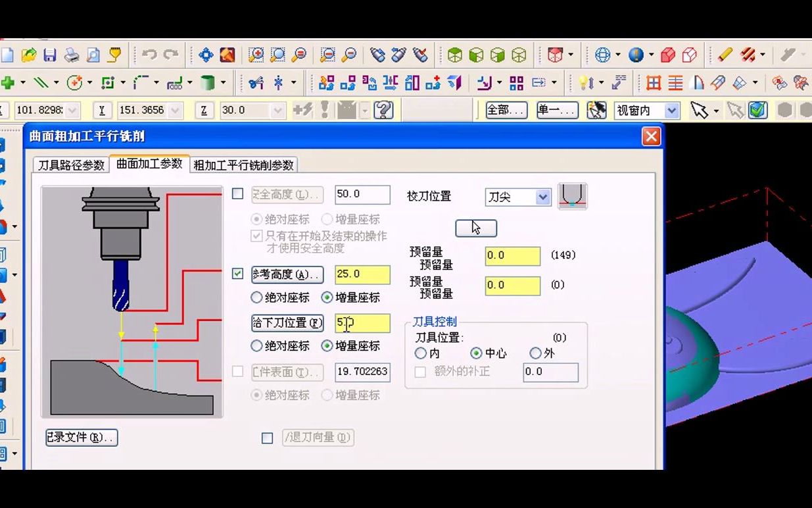Expand the red cube view dropdown
This screenshot has width=812, height=508.
571,55
